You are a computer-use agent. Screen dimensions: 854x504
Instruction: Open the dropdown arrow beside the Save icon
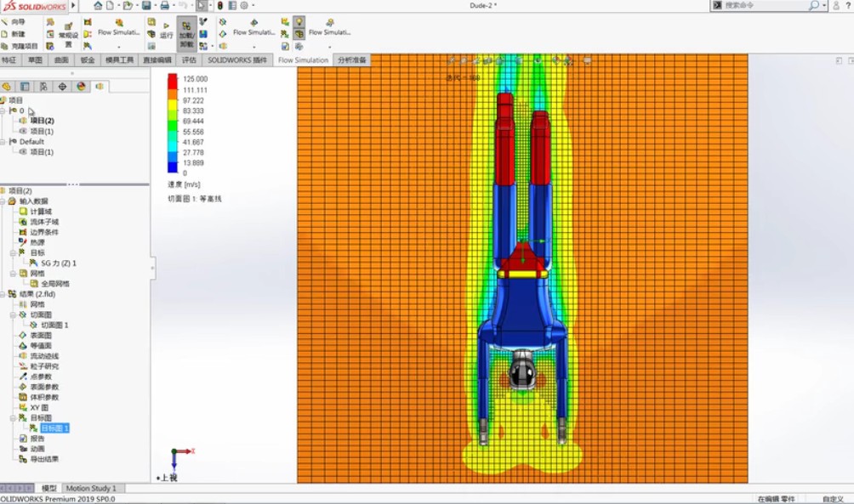(x=155, y=5)
